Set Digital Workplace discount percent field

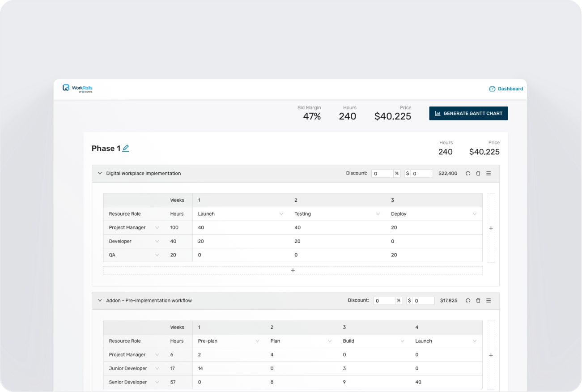[382, 174]
